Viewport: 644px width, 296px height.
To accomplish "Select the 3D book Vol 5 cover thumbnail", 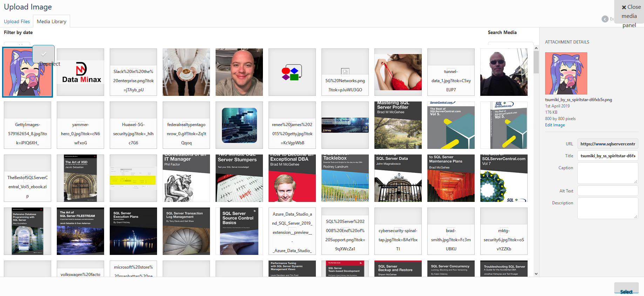I will [504, 125].
